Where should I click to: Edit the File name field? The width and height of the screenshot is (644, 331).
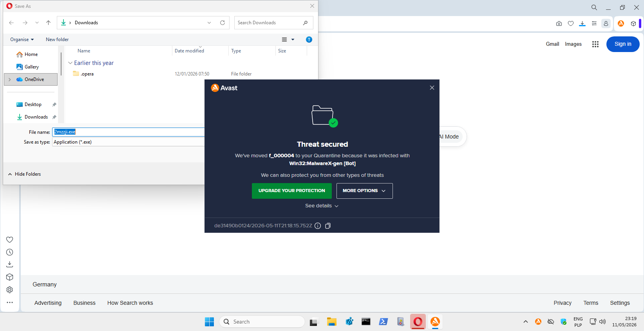pos(128,132)
